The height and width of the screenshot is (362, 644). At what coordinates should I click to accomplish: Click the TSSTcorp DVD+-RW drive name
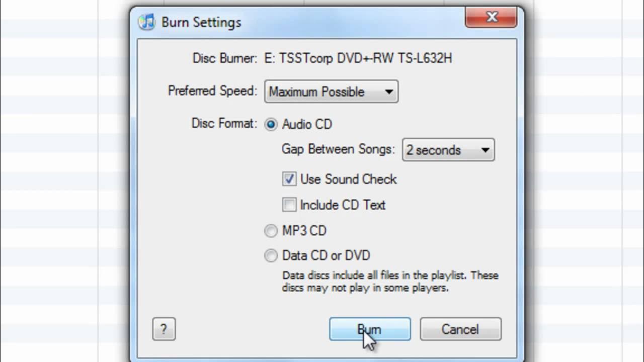(358, 58)
